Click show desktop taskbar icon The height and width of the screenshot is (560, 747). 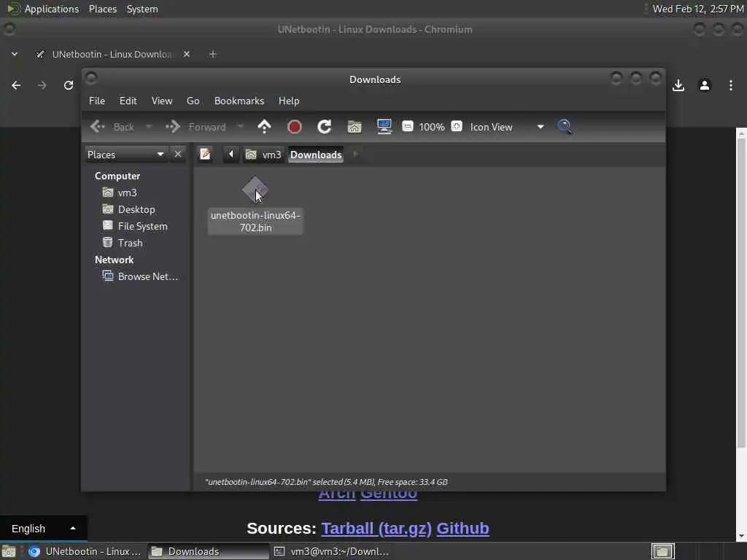(9, 551)
